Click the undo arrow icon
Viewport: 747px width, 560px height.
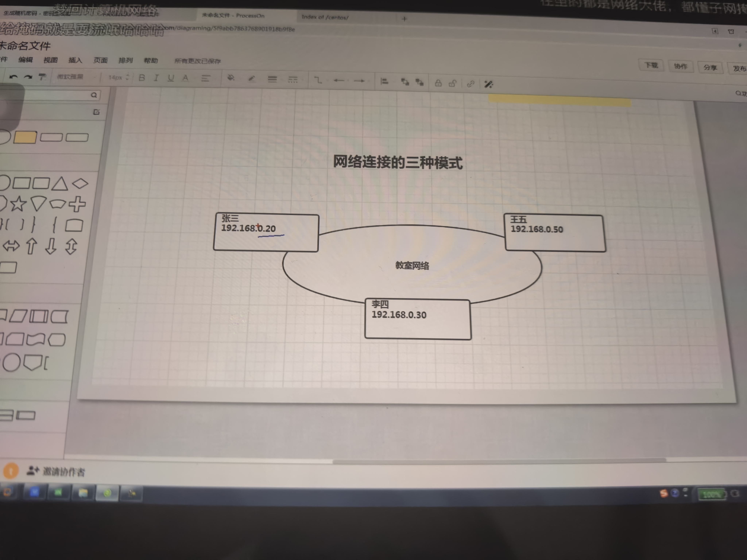13,77
